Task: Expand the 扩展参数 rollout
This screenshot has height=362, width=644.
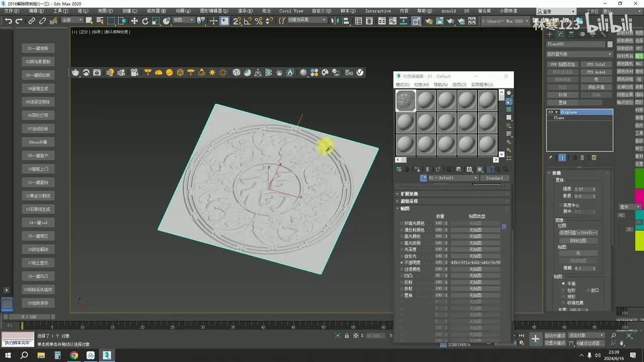Action: 410,194
